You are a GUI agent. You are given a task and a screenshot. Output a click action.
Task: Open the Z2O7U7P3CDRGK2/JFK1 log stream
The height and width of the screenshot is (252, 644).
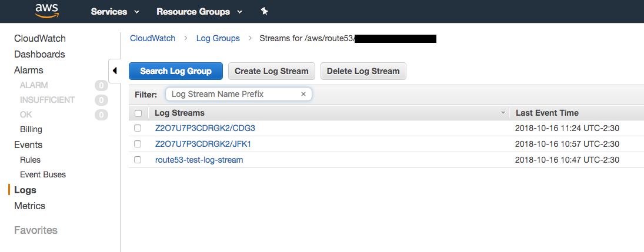pyautogui.click(x=203, y=144)
